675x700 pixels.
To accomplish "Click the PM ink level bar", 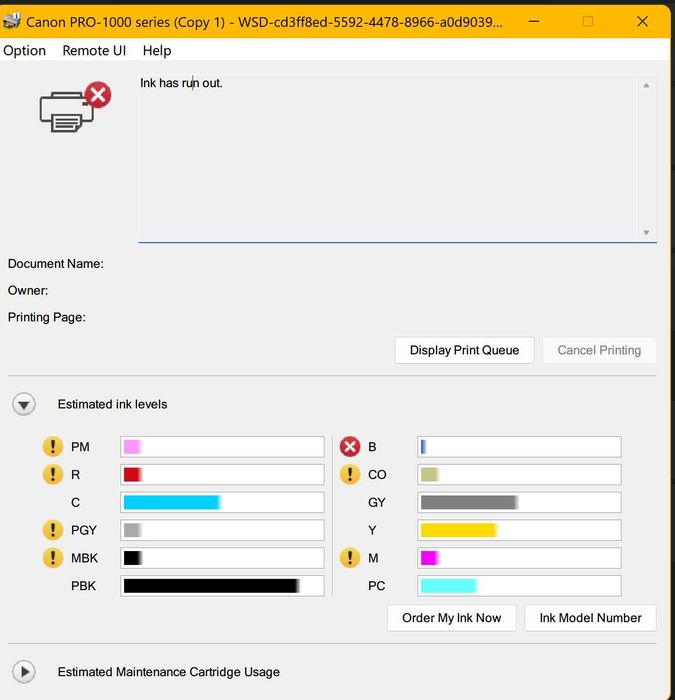I will click(x=222, y=446).
